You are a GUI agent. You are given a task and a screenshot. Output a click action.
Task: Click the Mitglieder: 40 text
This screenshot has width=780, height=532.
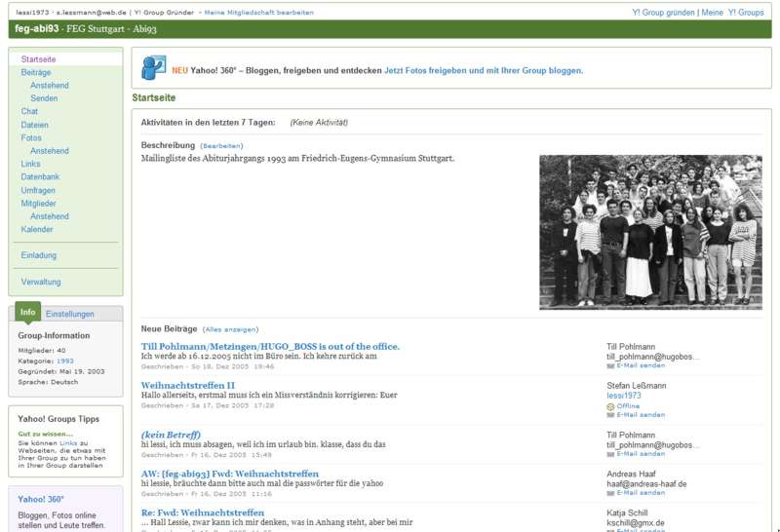pos(42,351)
